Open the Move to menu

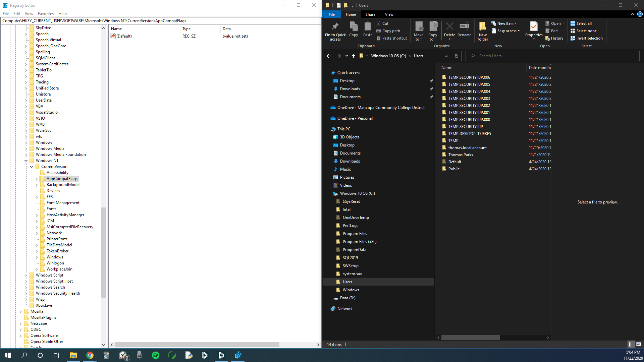[419, 31]
